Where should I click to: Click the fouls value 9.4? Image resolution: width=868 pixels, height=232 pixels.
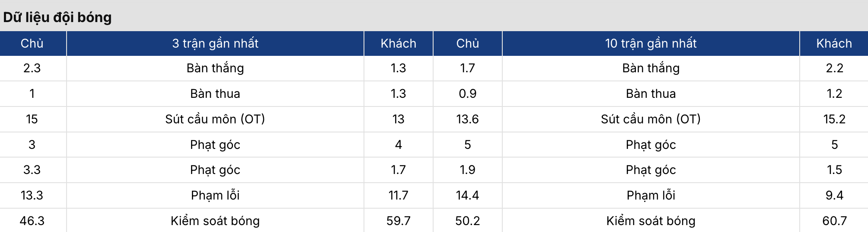point(834,195)
